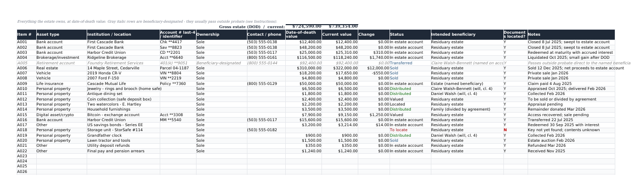Click 'Ridgeline Brokerage' institution cell
644x188 pixels.
pyautogui.click(x=123, y=58)
